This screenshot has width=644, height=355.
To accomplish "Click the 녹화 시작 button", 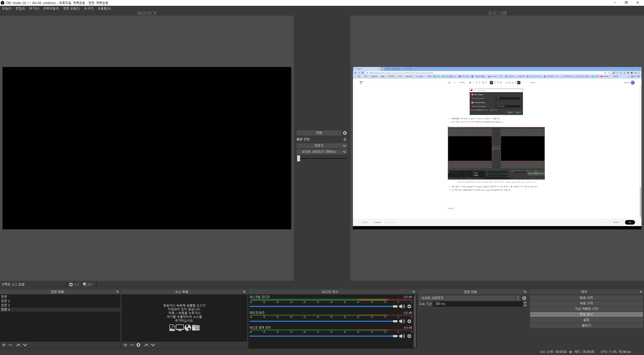I will [x=586, y=303].
